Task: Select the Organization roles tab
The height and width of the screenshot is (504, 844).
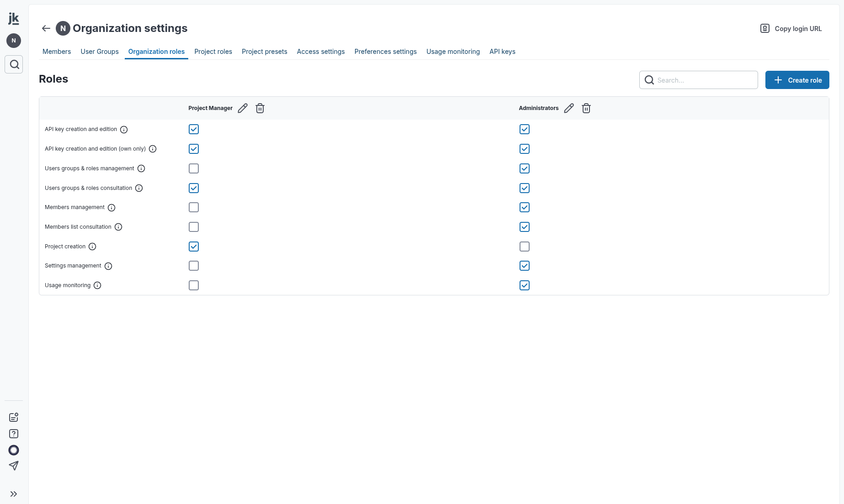Action: coord(156,52)
